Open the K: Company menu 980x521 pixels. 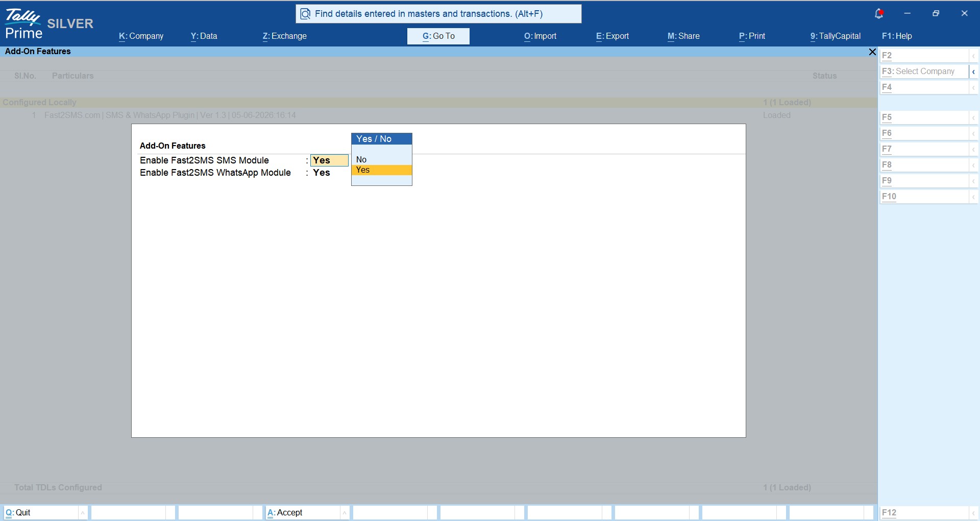point(141,36)
